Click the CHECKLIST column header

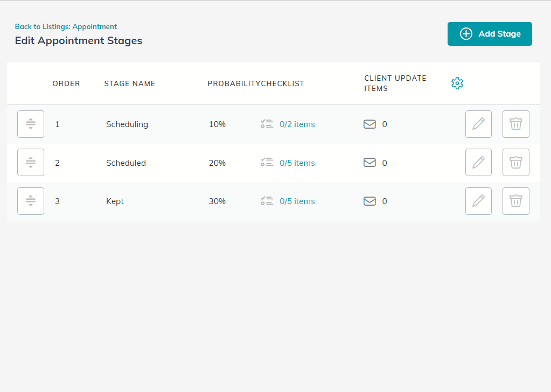coord(283,83)
